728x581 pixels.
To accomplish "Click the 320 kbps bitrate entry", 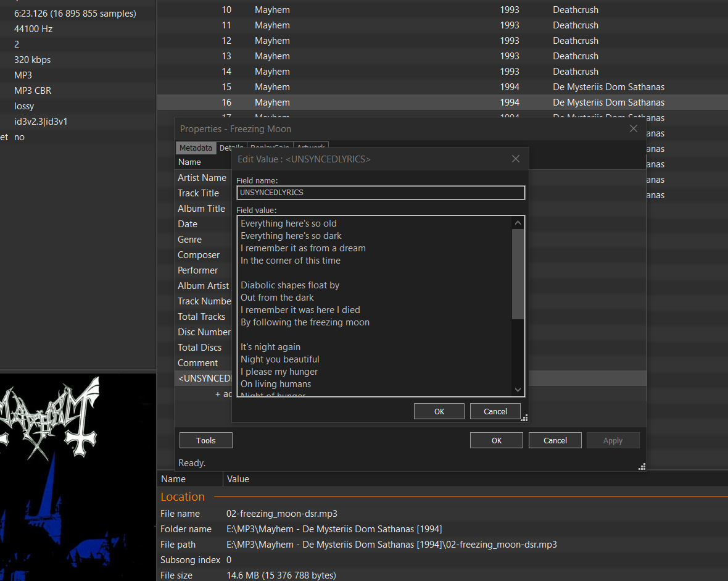I will 33,59.
